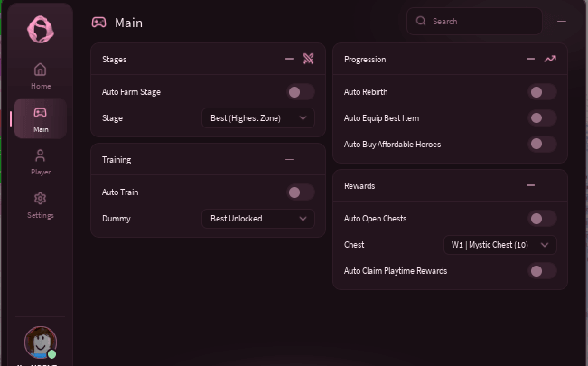Click the Progression section title
Viewport: 588px width, 366px height.
point(365,60)
